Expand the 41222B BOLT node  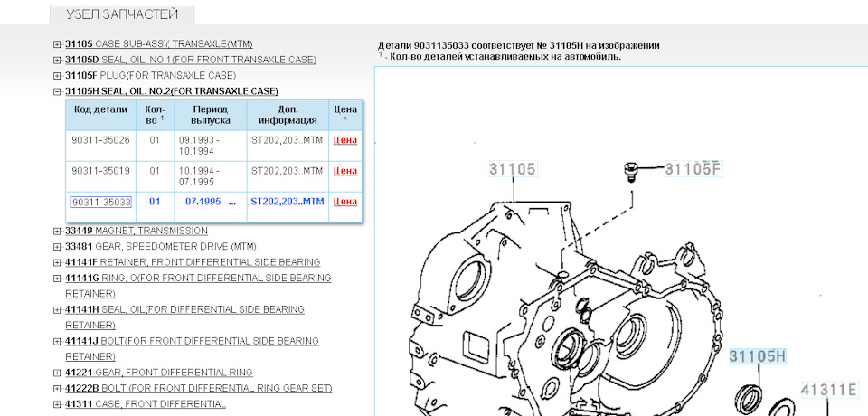(57, 388)
